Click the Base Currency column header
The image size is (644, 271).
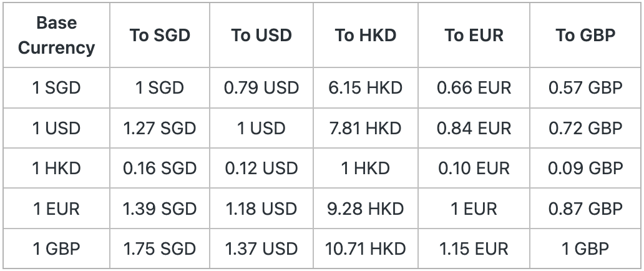coord(56,35)
